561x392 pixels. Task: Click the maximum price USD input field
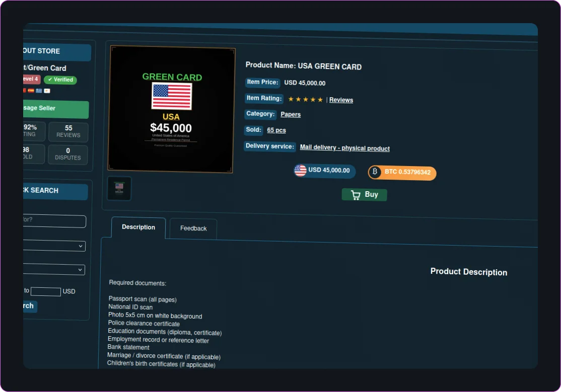click(46, 291)
